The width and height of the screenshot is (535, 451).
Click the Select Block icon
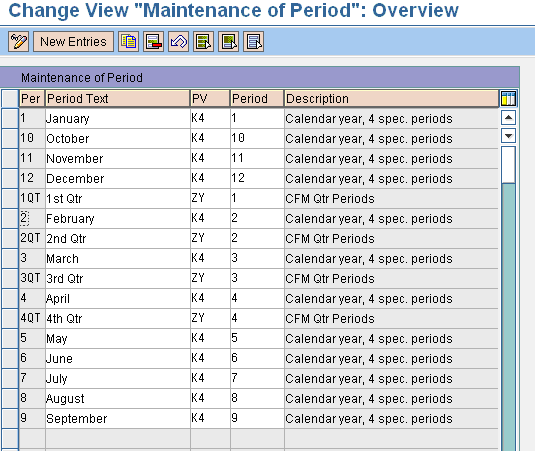(228, 42)
